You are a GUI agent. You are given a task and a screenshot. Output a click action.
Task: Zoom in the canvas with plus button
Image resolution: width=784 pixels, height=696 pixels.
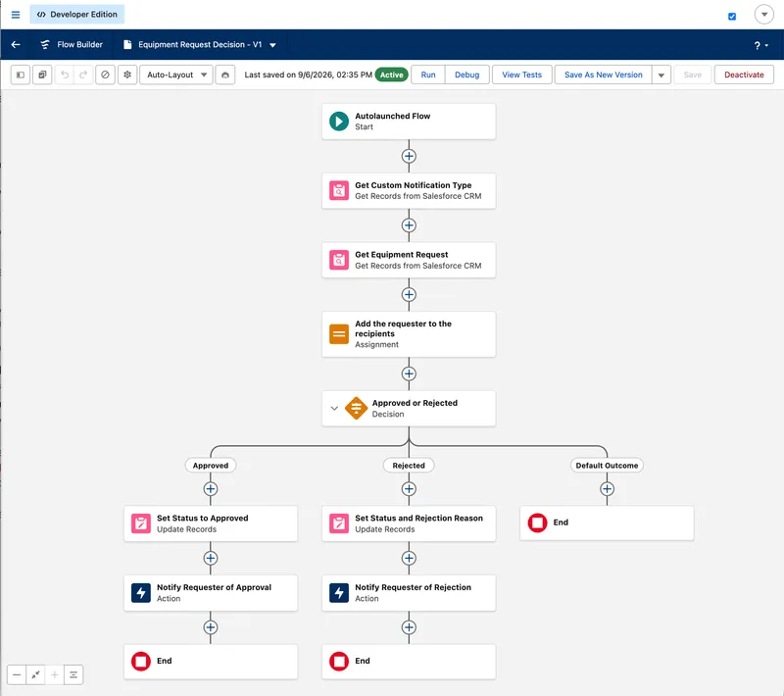coord(55,674)
